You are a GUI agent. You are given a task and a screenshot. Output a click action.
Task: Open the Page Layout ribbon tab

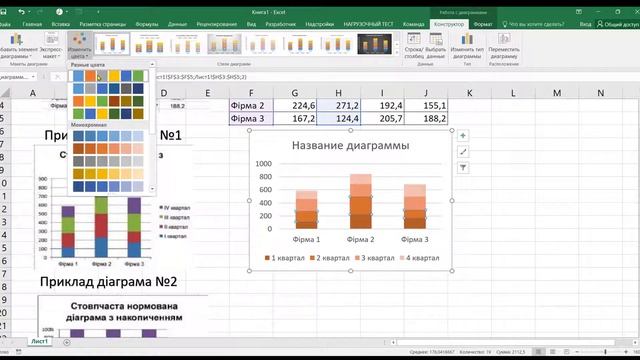tap(102, 24)
